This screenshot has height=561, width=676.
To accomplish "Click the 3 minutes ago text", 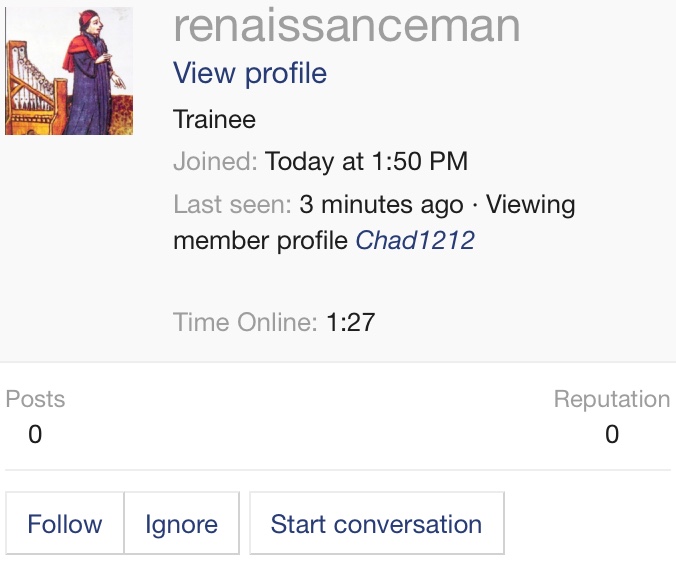I will pos(381,205).
